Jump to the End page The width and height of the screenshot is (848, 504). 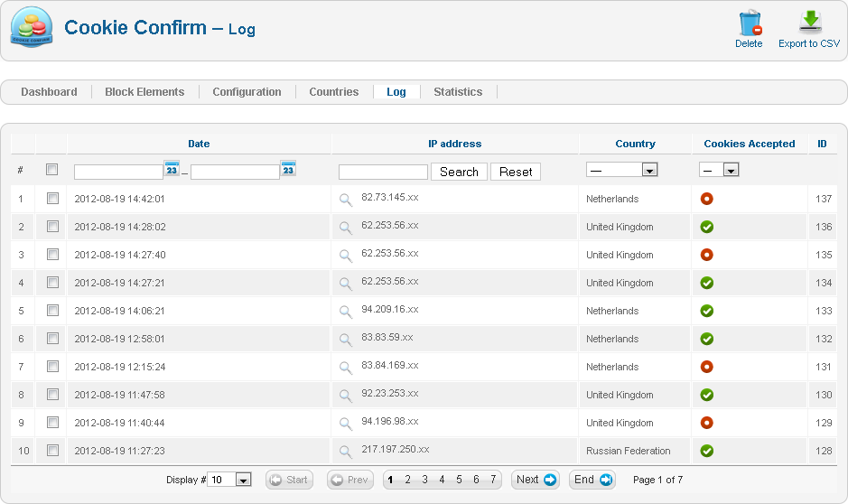(x=592, y=480)
